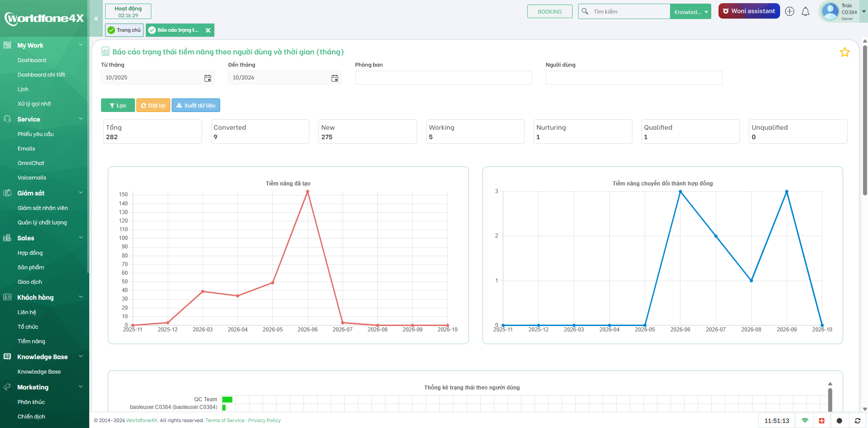Screen dimensions: 868x428
Task: Open OmniChat in sidebar
Action: (31, 163)
